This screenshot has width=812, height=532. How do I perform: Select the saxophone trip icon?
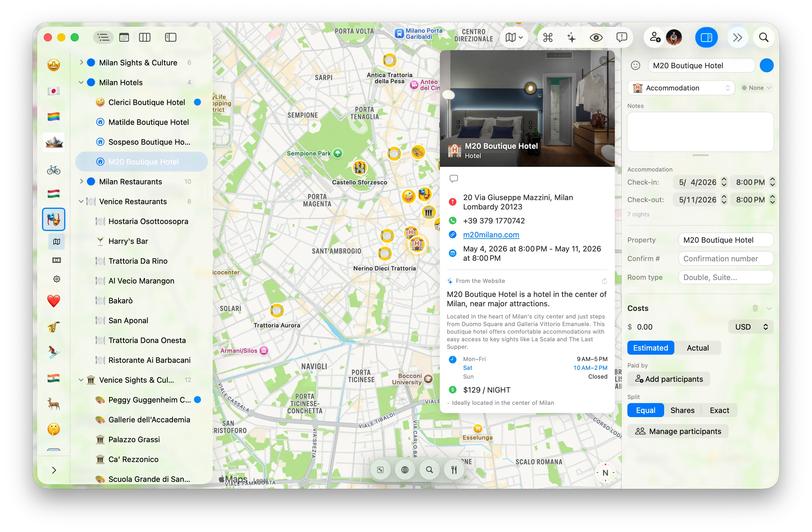(x=54, y=327)
